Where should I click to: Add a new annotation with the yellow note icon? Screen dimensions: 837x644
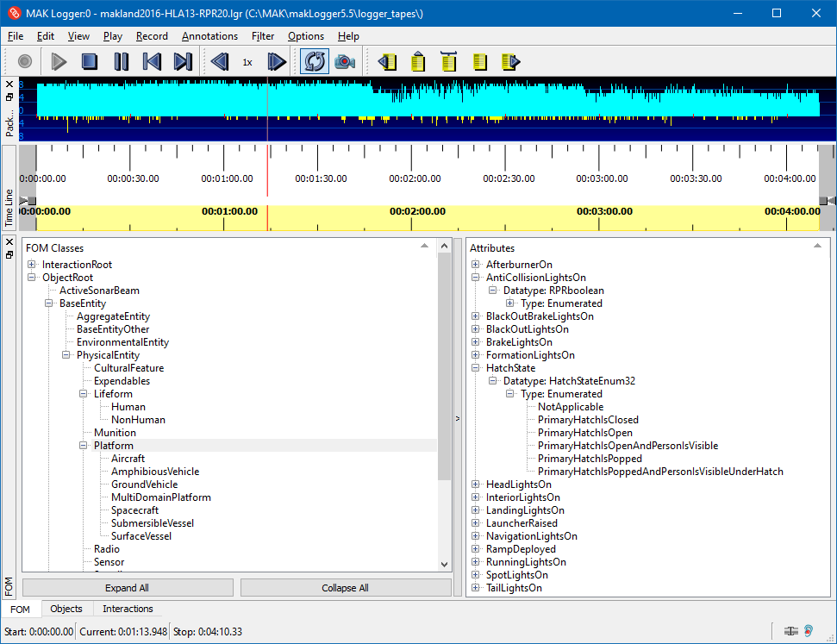click(x=417, y=61)
